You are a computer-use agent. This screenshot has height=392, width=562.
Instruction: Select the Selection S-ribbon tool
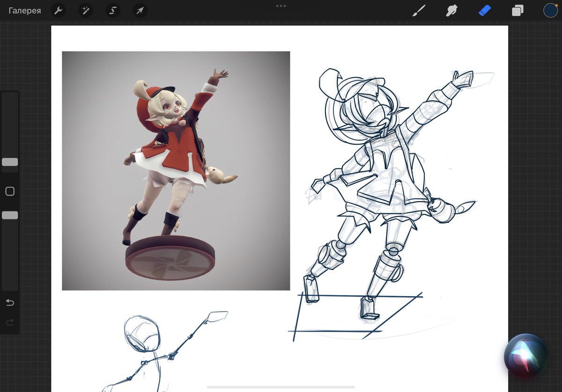pos(112,10)
